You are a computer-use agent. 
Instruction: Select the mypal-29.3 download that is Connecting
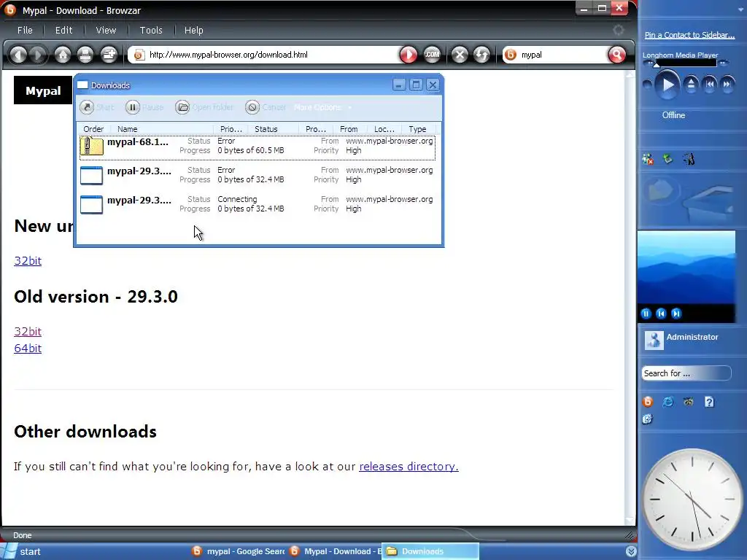pyautogui.click(x=258, y=204)
